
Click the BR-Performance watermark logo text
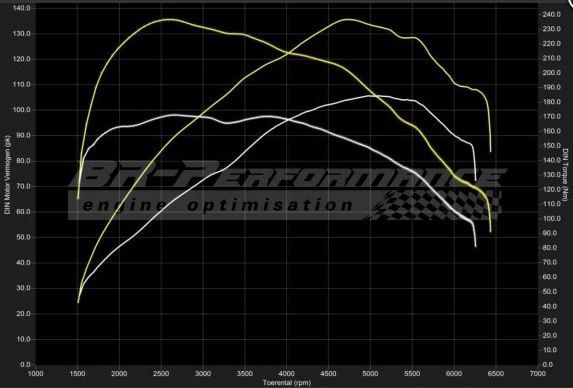pyautogui.click(x=287, y=175)
